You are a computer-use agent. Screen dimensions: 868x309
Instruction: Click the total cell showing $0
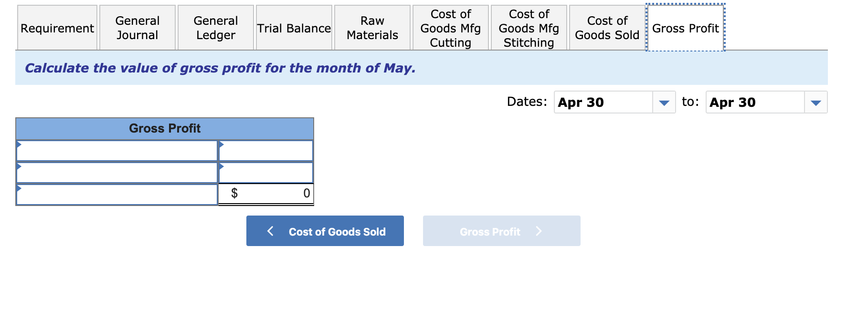(x=265, y=193)
